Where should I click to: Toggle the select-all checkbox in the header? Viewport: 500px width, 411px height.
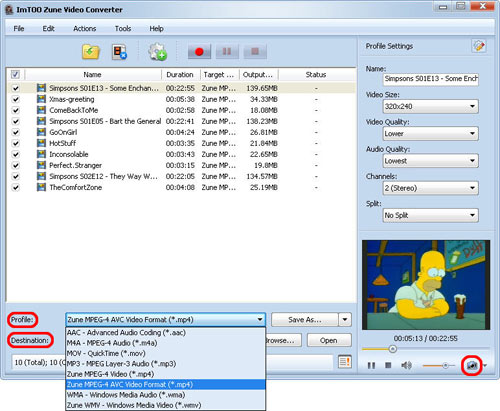click(x=15, y=74)
